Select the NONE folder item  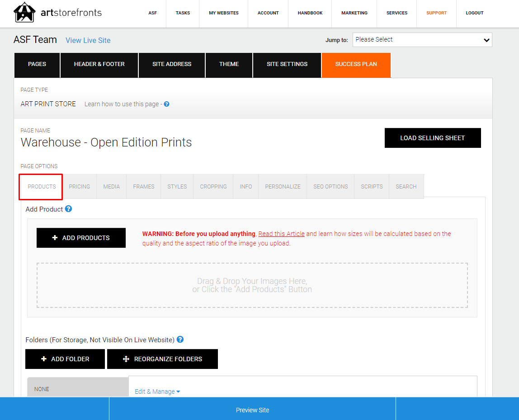[78, 389]
